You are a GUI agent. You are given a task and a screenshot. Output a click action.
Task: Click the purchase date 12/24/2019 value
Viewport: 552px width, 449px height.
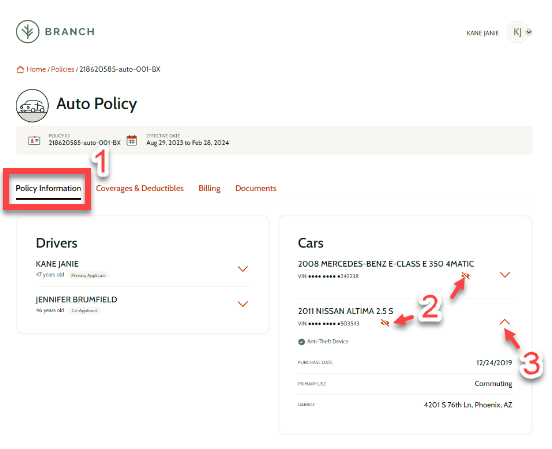click(494, 363)
